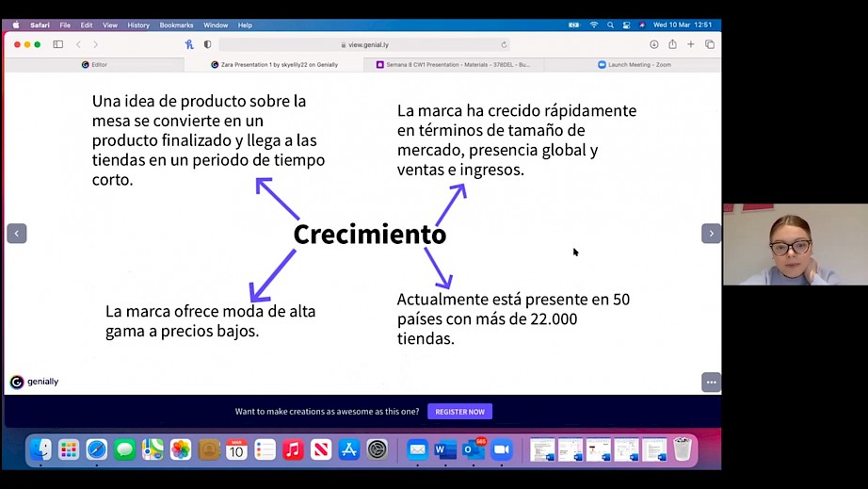The image size is (868, 489).
Task: Go to the previous presentation slide
Action: click(16, 234)
